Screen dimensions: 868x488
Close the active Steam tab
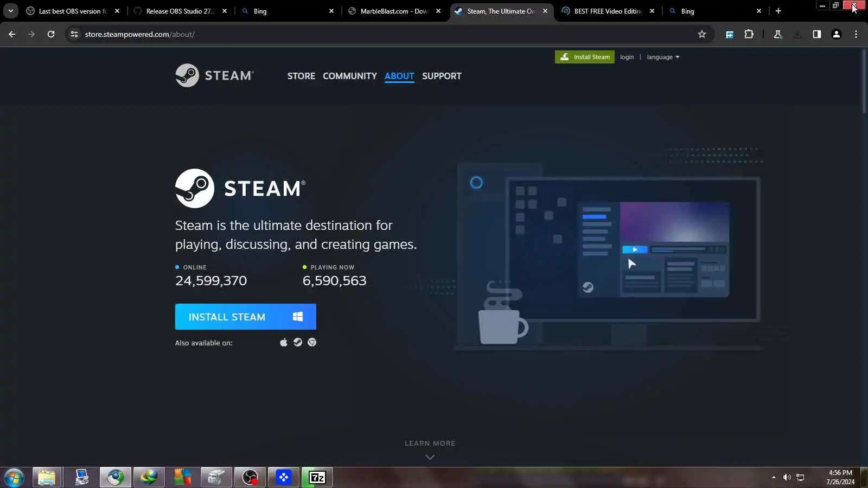tap(545, 11)
